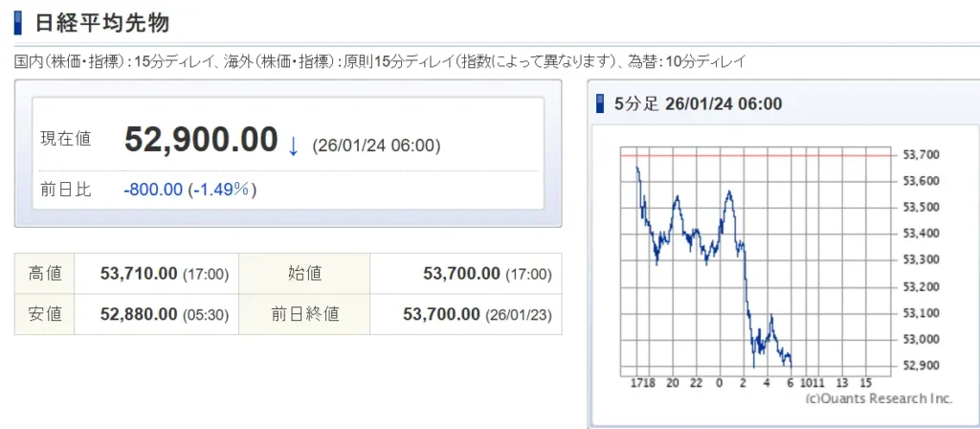Click the 現在値 label

click(x=66, y=139)
